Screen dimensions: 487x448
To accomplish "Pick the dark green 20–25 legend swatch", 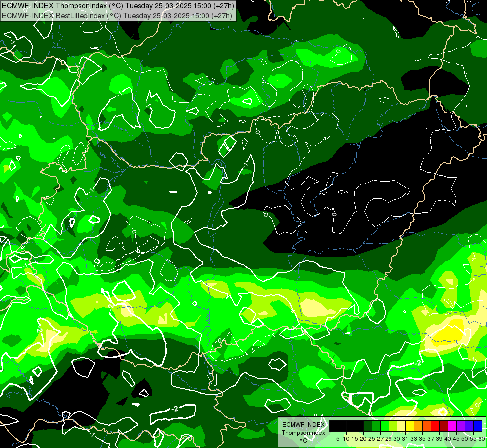I will click(x=368, y=426).
